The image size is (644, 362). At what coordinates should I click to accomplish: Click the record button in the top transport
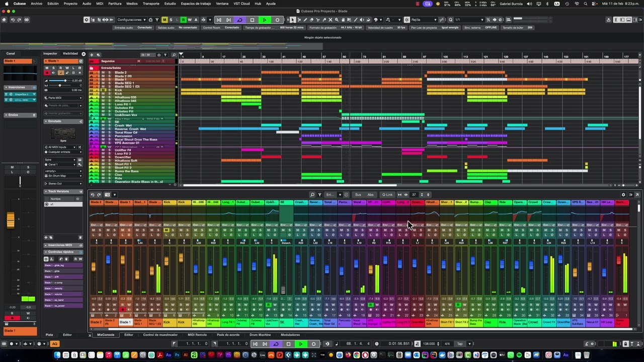click(x=277, y=20)
